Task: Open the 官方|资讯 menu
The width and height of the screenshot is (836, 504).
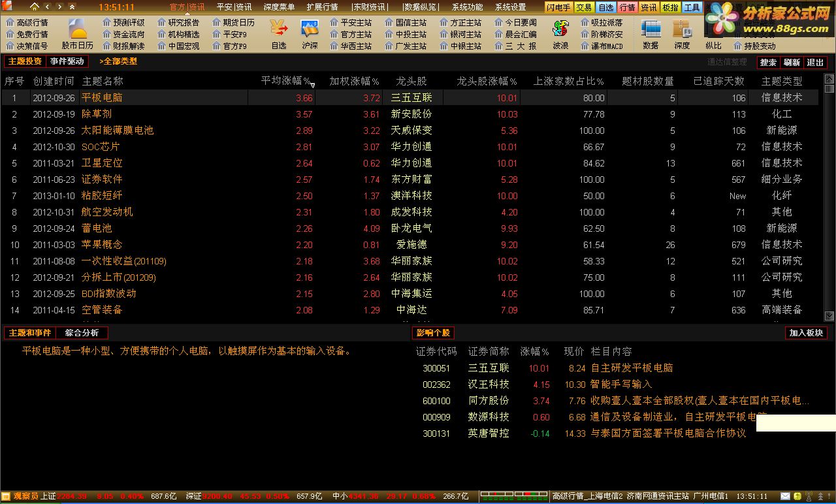Action: (187, 7)
